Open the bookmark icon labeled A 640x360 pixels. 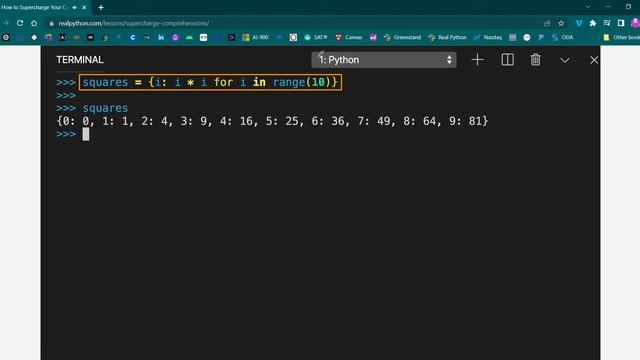pyautogui.click(x=62, y=37)
